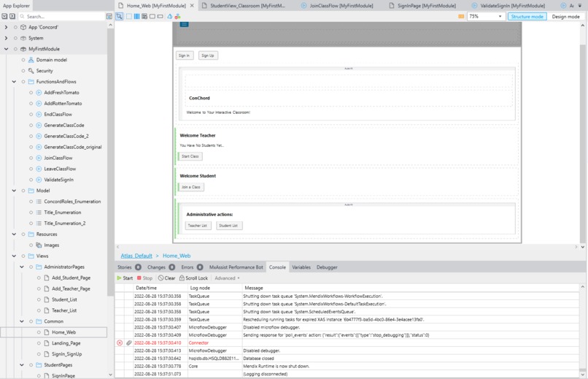Click the green Start play icon in Console
Image resolution: width=588 pixels, height=379 pixels.
pyautogui.click(x=119, y=278)
